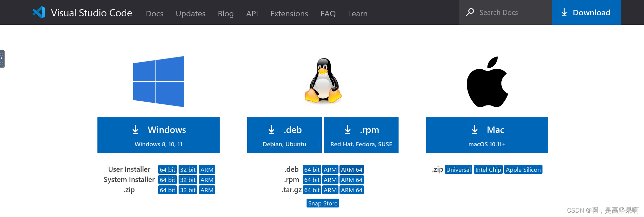Viewport: 644px width, 217px height.
Task: Click the black Apple logo
Action: [x=487, y=82]
